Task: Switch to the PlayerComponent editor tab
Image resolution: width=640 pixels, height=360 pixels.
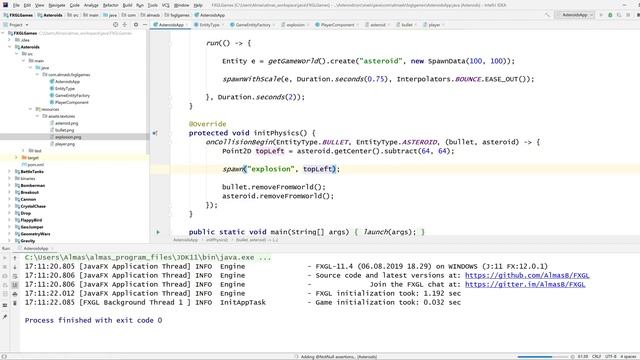Action: (x=337, y=25)
